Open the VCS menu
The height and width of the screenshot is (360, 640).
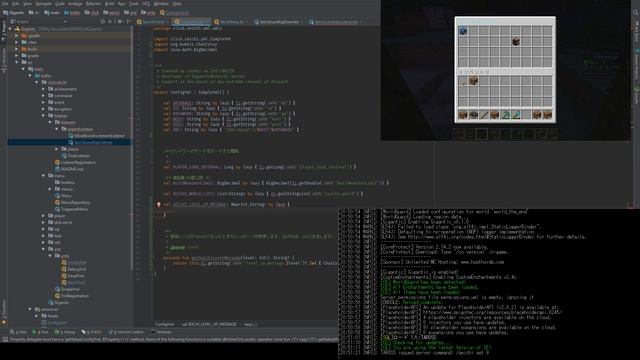coord(146,4)
